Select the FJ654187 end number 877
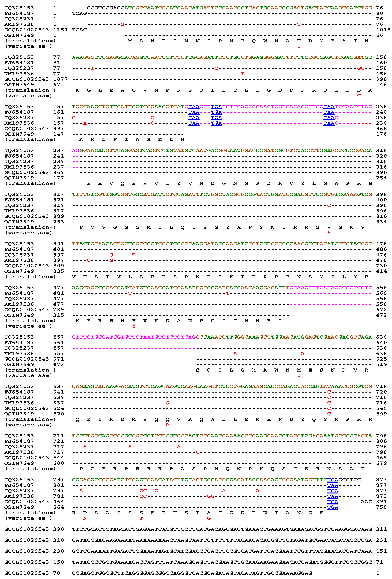This screenshot has width=392, height=579. click(382, 485)
